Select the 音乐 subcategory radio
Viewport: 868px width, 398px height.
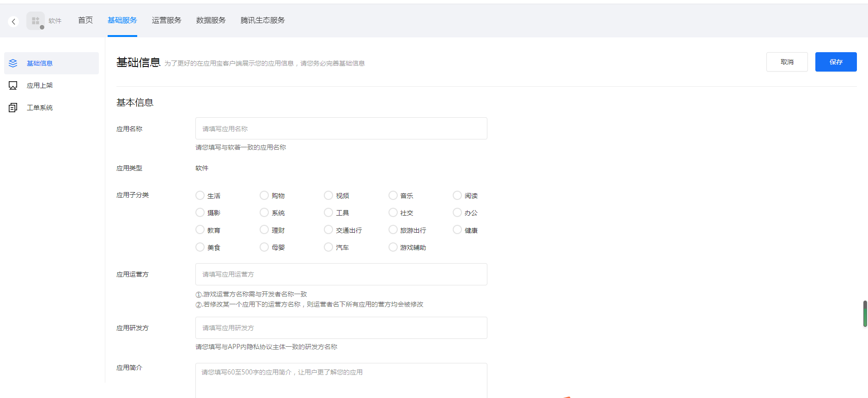(x=393, y=195)
